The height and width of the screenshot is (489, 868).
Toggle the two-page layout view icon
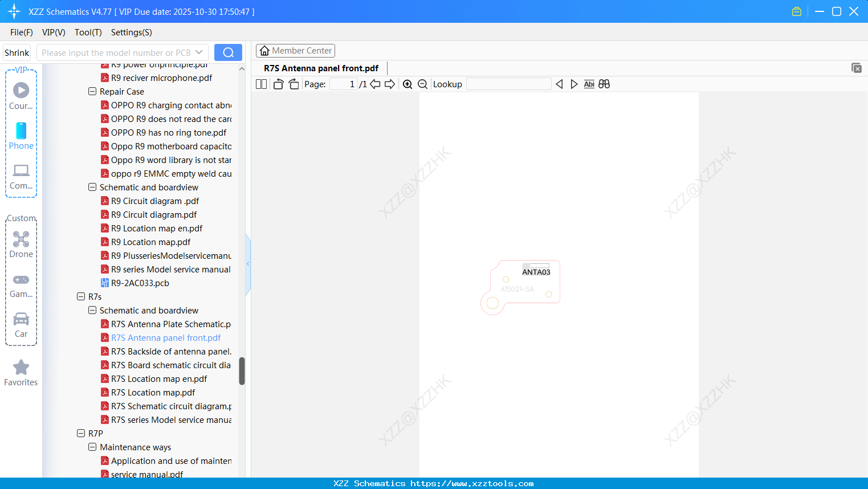(x=261, y=84)
